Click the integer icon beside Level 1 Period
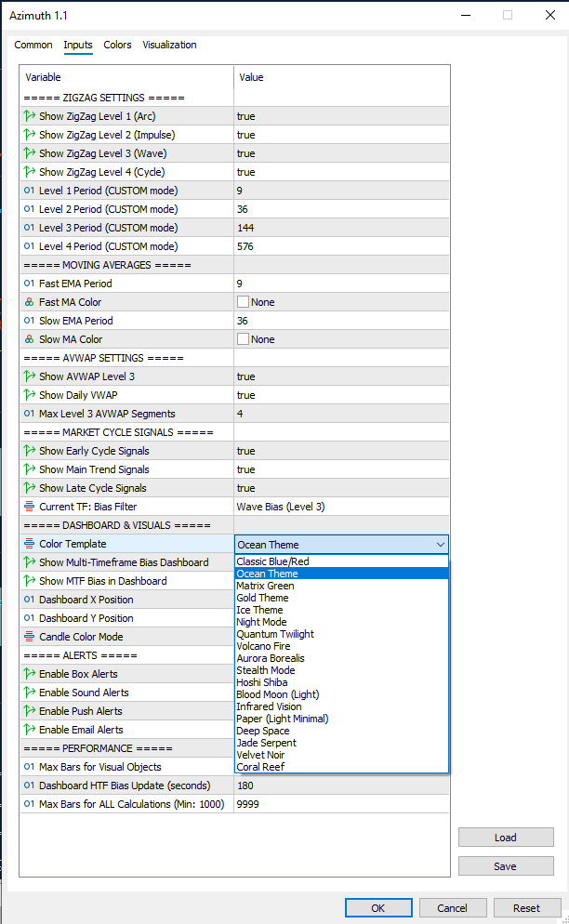This screenshot has width=569, height=924. pyautogui.click(x=30, y=191)
